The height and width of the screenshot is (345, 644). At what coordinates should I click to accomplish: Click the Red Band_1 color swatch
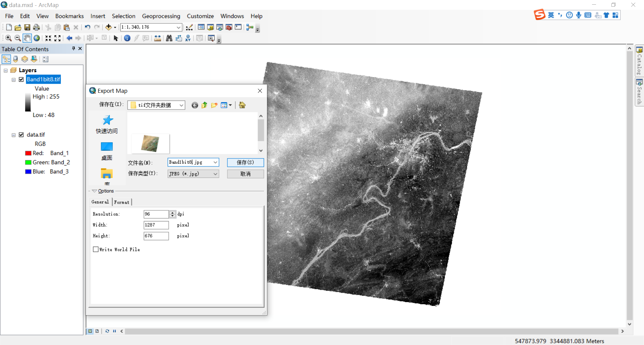(x=28, y=153)
